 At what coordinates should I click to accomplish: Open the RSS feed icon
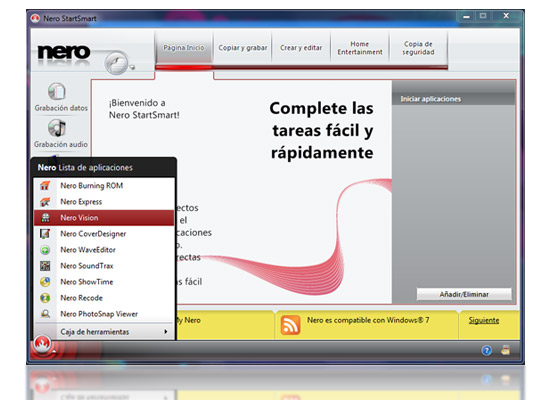click(x=290, y=325)
